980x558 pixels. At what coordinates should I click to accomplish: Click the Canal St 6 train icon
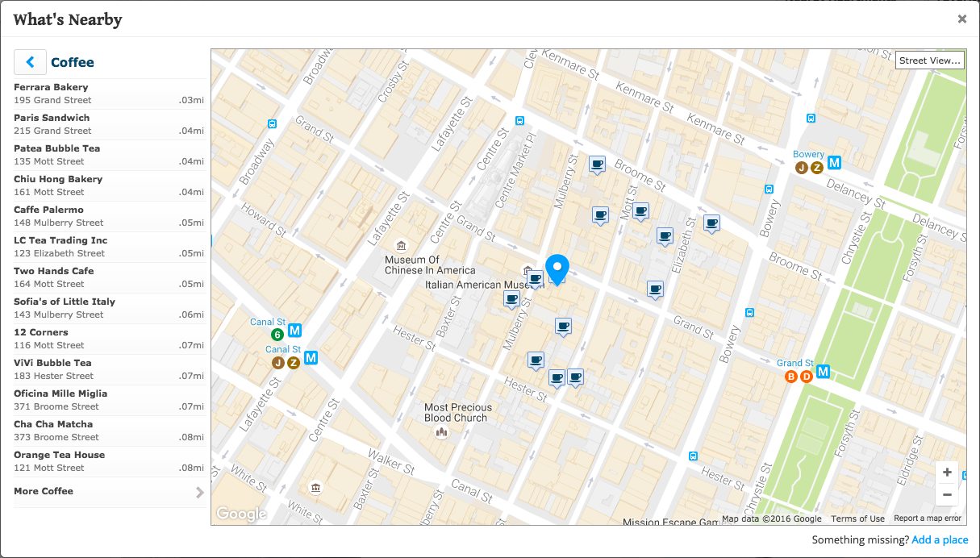click(277, 334)
